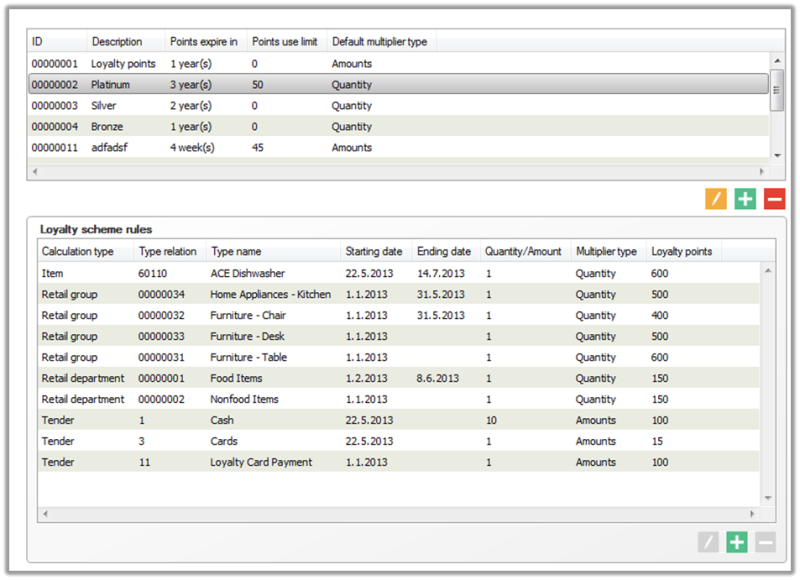Click the greyed remove rule minus icon
Screen dimensions: 800x580
[765, 542]
